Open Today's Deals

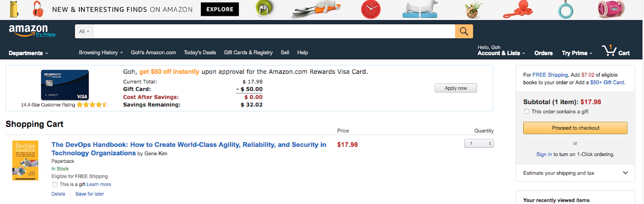(200, 53)
